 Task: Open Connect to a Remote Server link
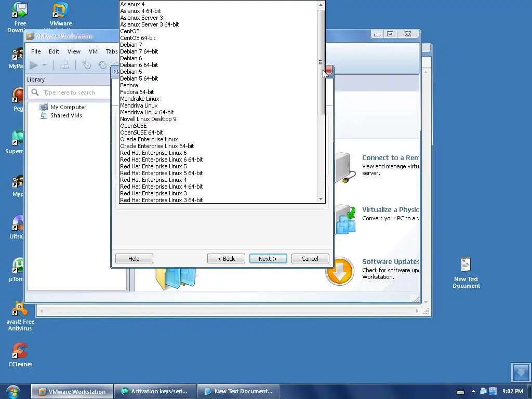[x=390, y=158]
